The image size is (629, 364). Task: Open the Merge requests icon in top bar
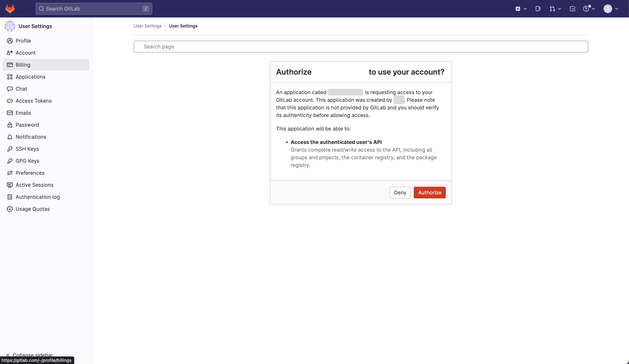click(552, 9)
